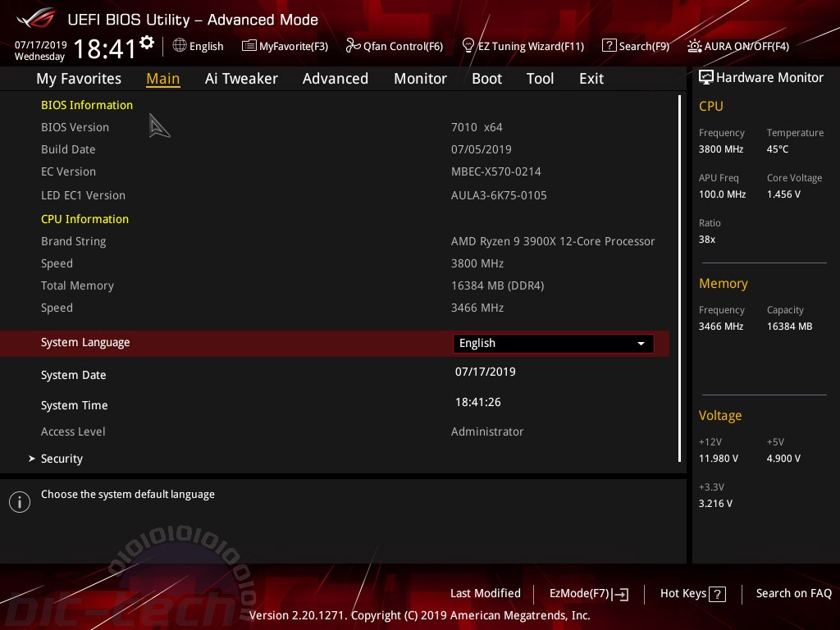Switch to the Boot tab
Image resolution: width=840 pixels, height=630 pixels.
coord(486,79)
